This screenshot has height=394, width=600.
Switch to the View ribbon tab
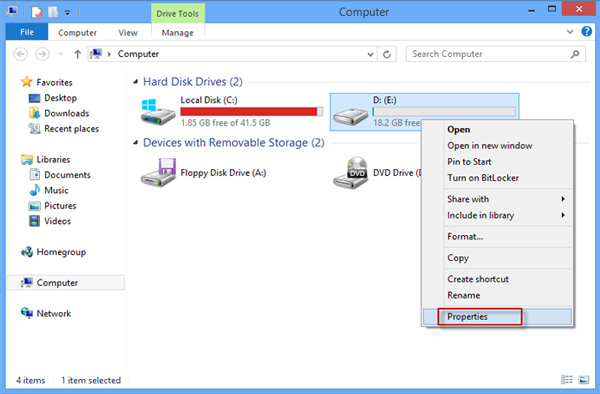point(128,33)
